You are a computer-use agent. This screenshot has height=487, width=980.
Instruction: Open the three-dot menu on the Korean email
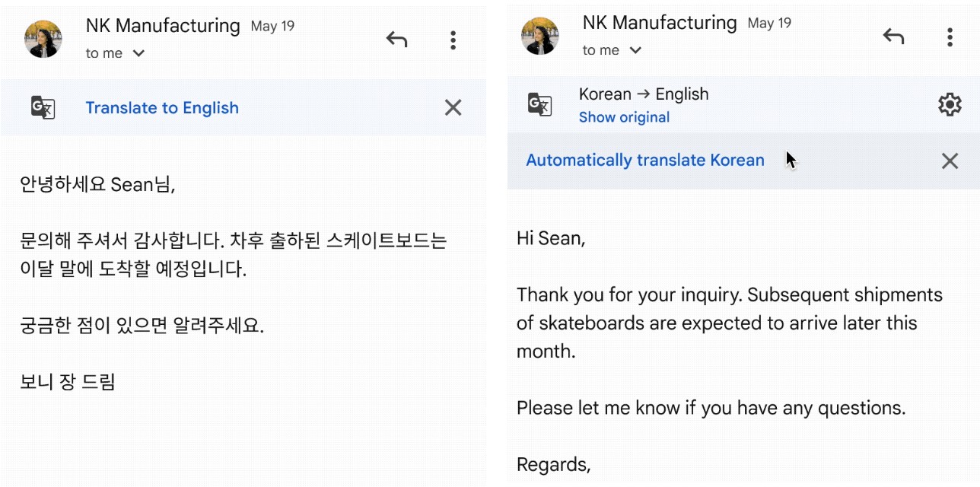coord(453,40)
